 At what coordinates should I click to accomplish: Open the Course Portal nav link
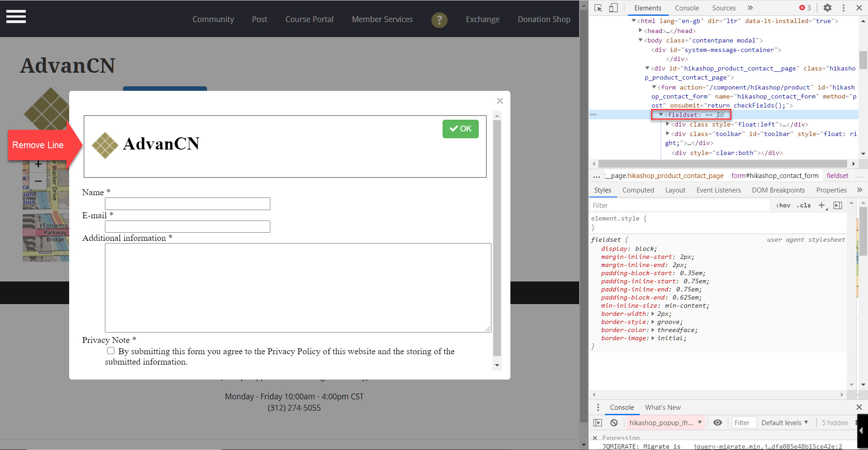(309, 19)
